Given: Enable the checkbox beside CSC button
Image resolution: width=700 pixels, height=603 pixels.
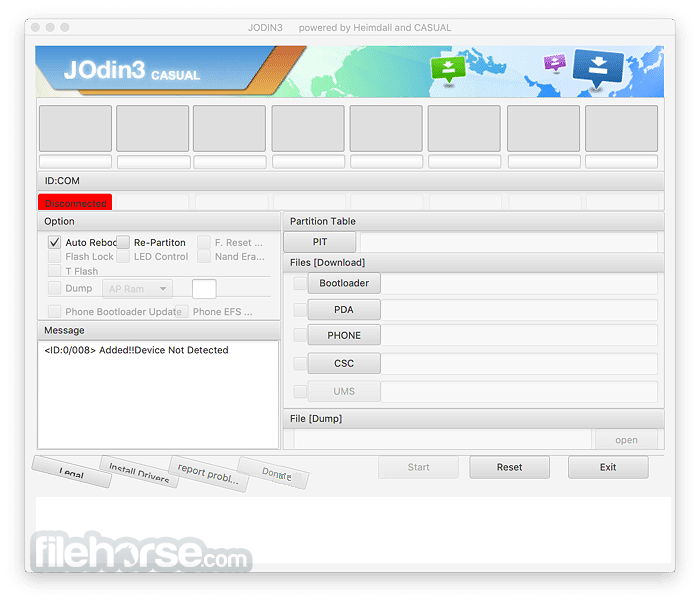Looking at the screenshot, I should point(300,363).
